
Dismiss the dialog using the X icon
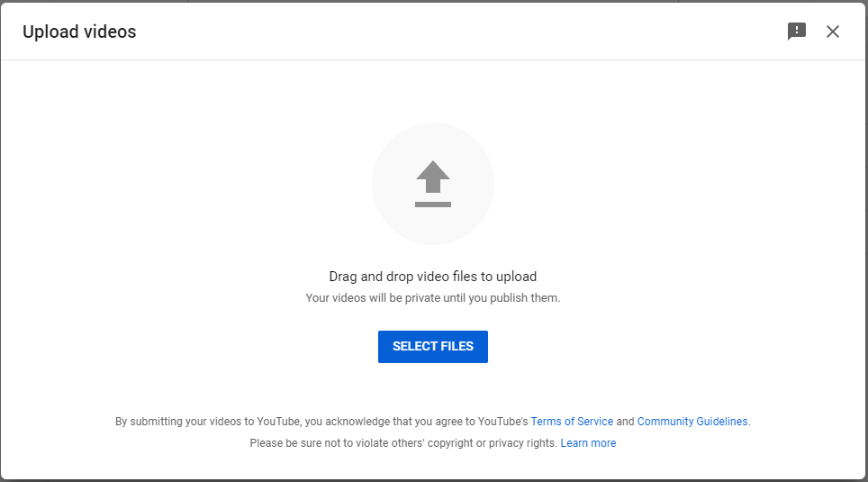(x=833, y=32)
